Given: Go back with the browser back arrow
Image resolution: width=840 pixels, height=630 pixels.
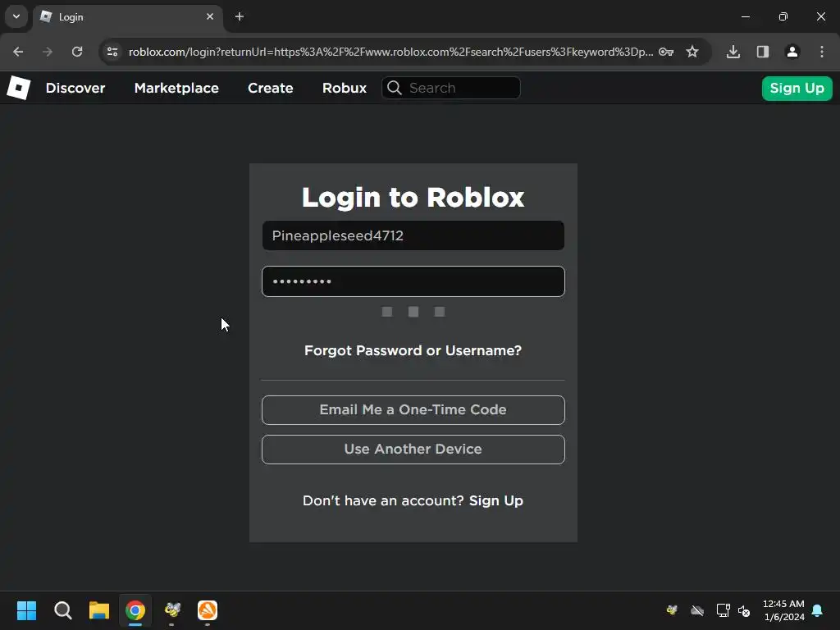Looking at the screenshot, I should (18, 52).
